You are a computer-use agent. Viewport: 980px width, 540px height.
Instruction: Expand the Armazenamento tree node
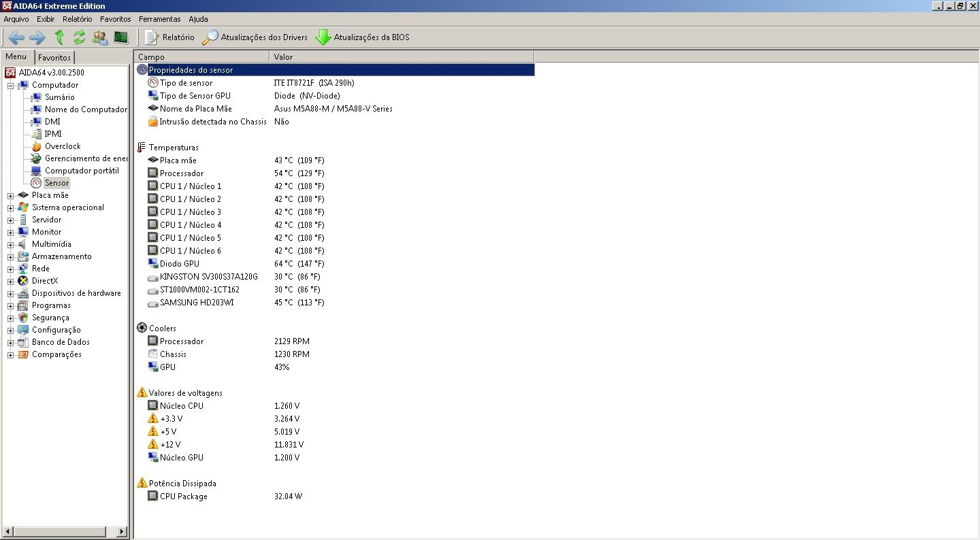(x=11, y=257)
